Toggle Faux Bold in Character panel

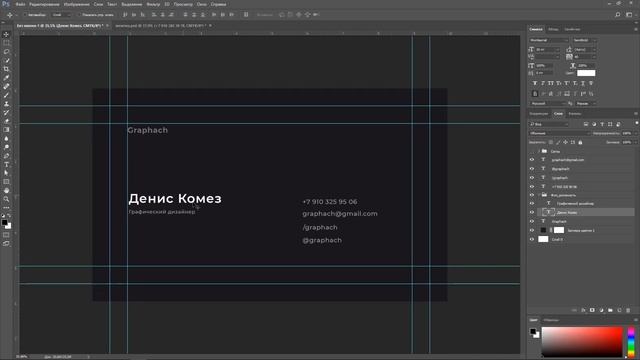[x=535, y=83]
